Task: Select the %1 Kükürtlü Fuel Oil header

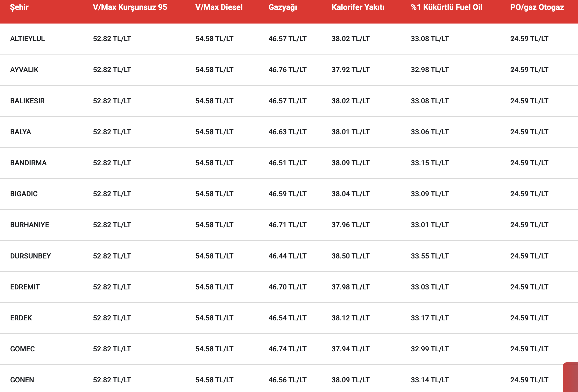Action: pos(446,7)
